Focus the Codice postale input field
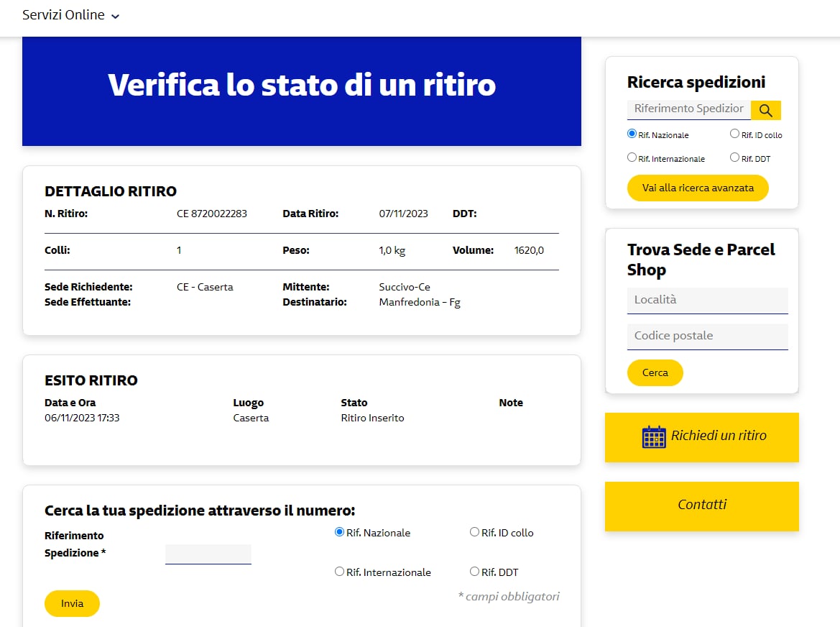The width and height of the screenshot is (840, 627). pyautogui.click(x=708, y=336)
